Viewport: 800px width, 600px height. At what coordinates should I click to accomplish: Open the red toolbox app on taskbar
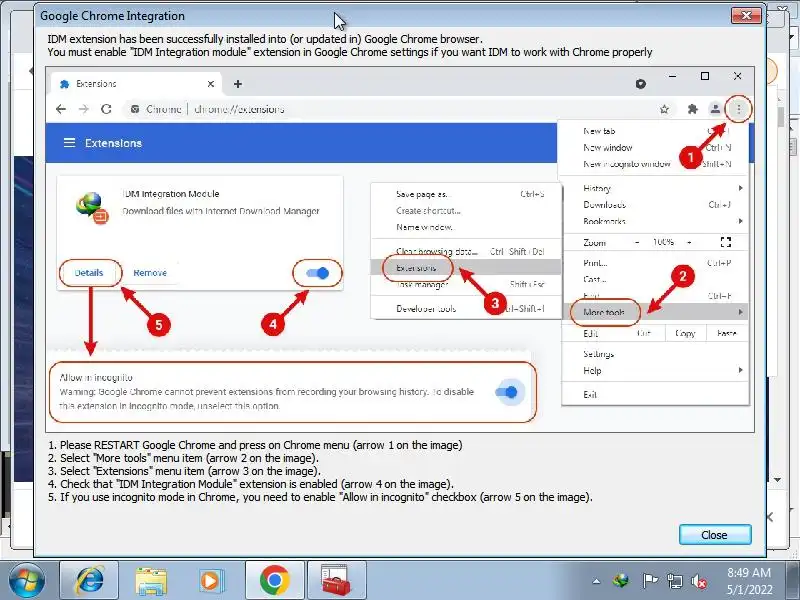point(336,581)
